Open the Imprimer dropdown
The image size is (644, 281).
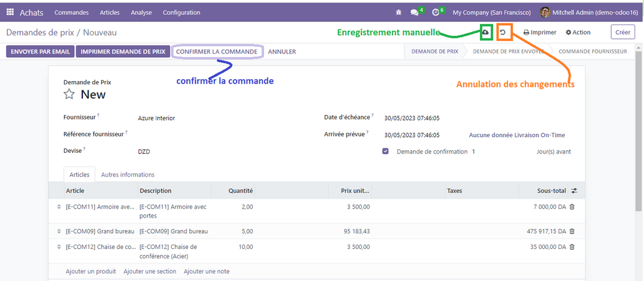click(540, 33)
